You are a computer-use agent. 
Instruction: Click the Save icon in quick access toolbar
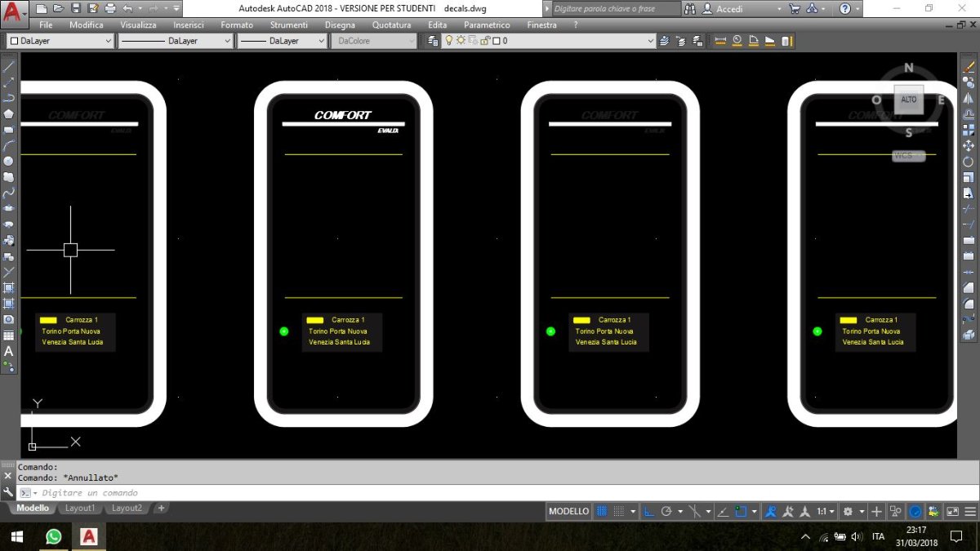75,8
